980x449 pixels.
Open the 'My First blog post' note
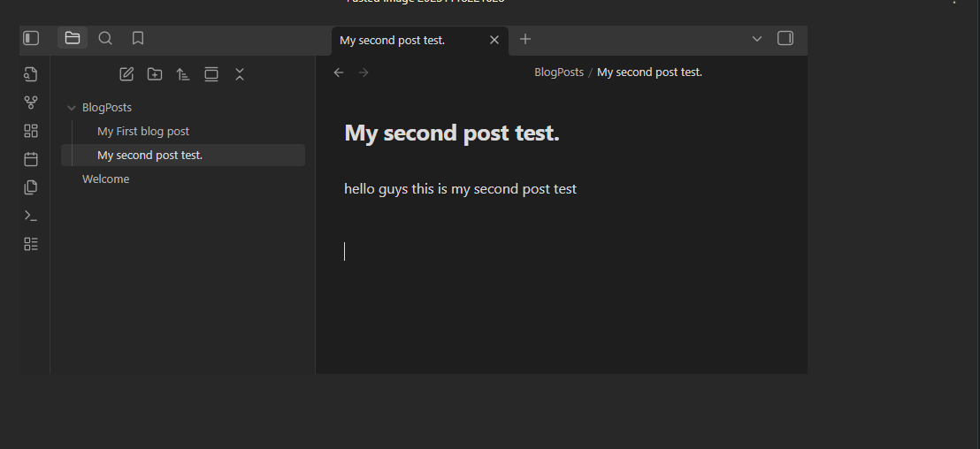point(143,132)
